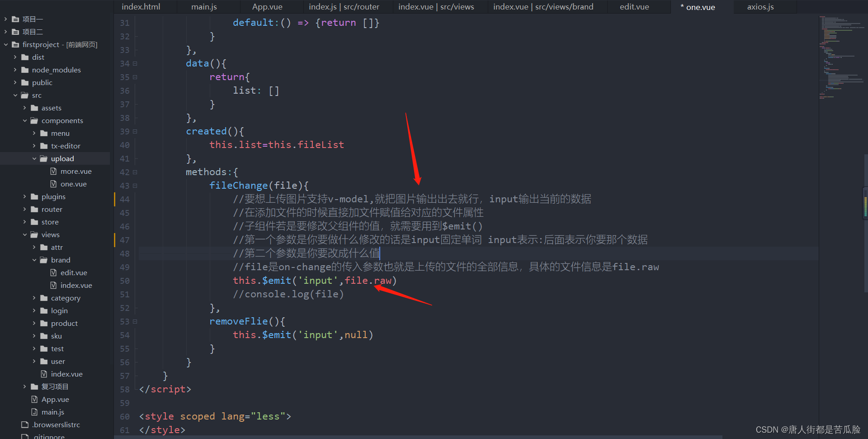Fold the fileChange block at line 43
This screenshot has height=439, width=868.
pyautogui.click(x=135, y=186)
